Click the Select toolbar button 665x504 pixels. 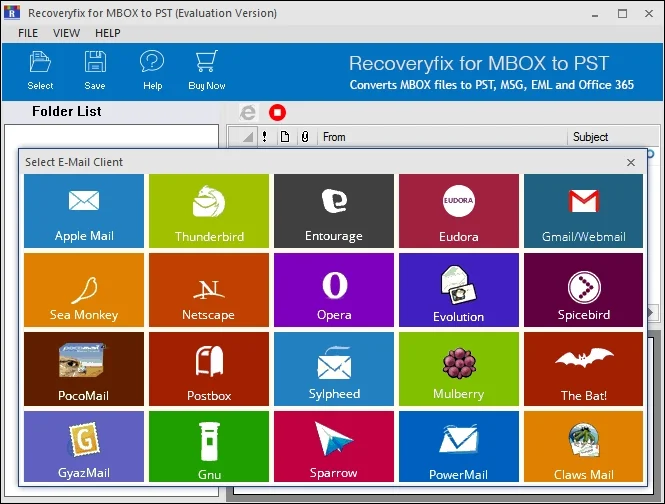[40, 70]
